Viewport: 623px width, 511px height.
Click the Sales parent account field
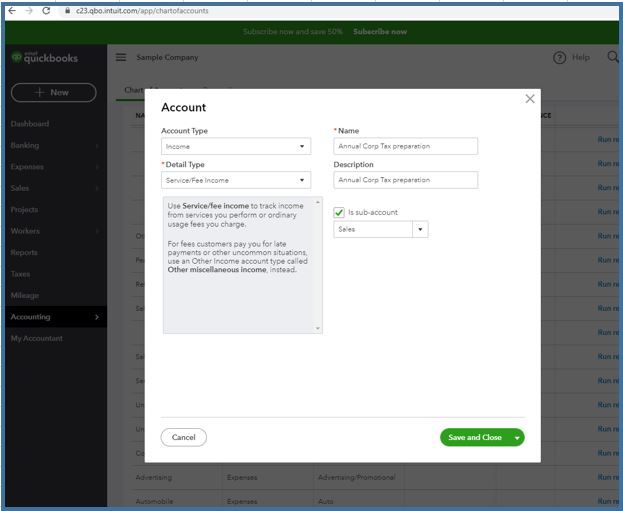point(373,229)
